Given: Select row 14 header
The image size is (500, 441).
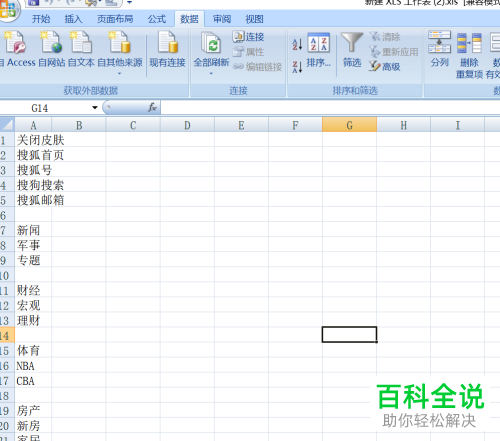Looking at the screenshot, I should [x=7, y=335].
